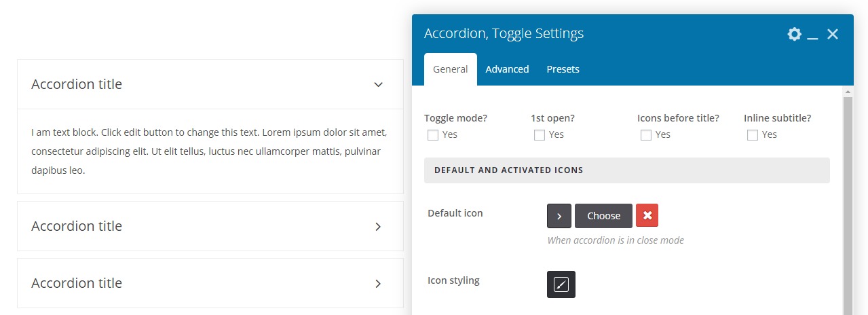Click the settings panel vertical scrollbar

pyautogui.click(x=848, y=204)
